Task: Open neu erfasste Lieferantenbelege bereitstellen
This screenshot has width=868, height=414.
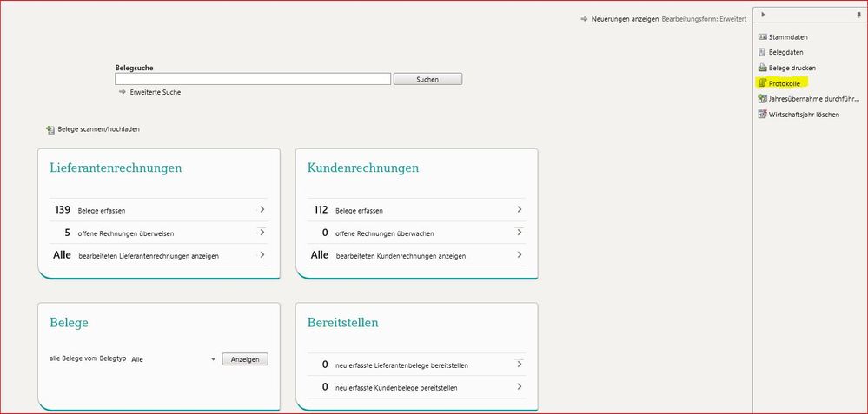Action: 415,365
